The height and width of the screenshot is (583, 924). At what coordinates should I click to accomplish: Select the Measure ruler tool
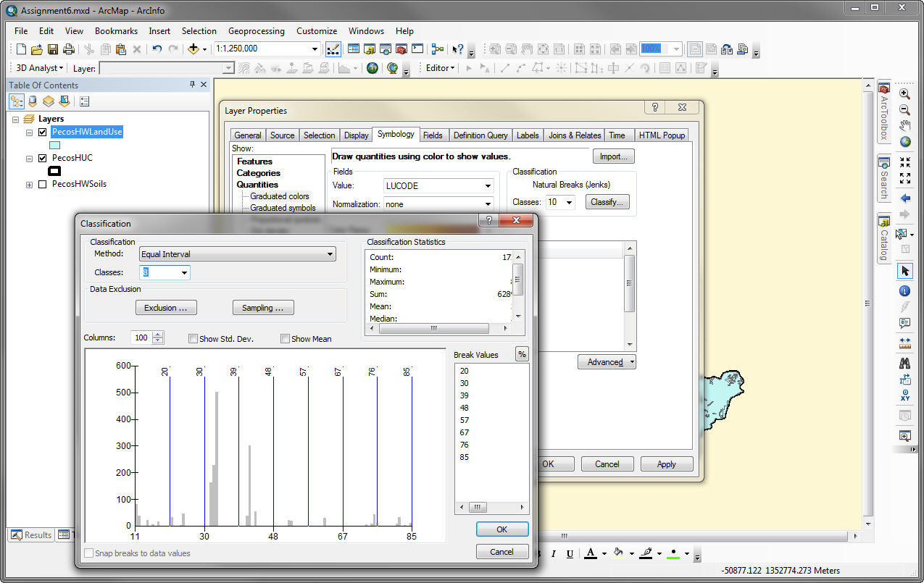(904, 343)
